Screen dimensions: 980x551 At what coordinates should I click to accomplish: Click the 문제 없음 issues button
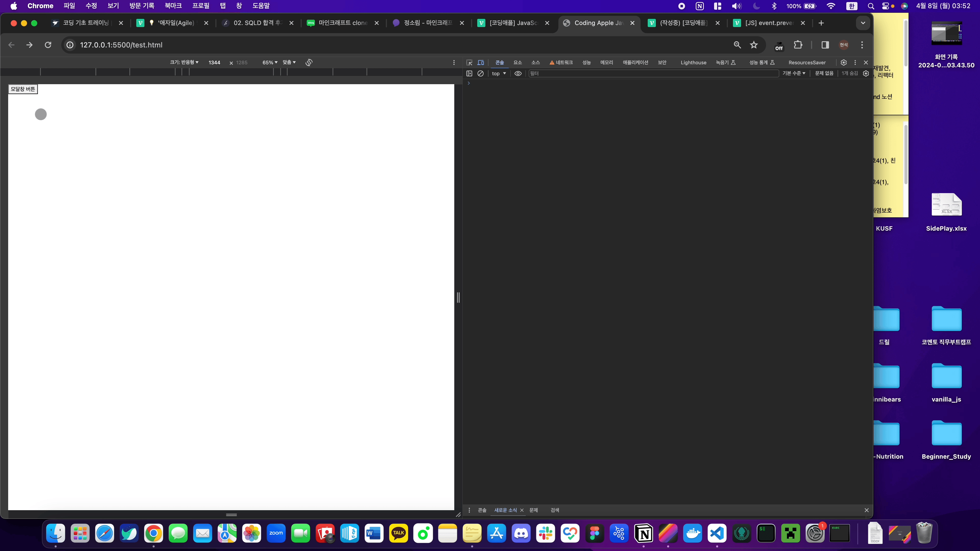pos(824,73)
